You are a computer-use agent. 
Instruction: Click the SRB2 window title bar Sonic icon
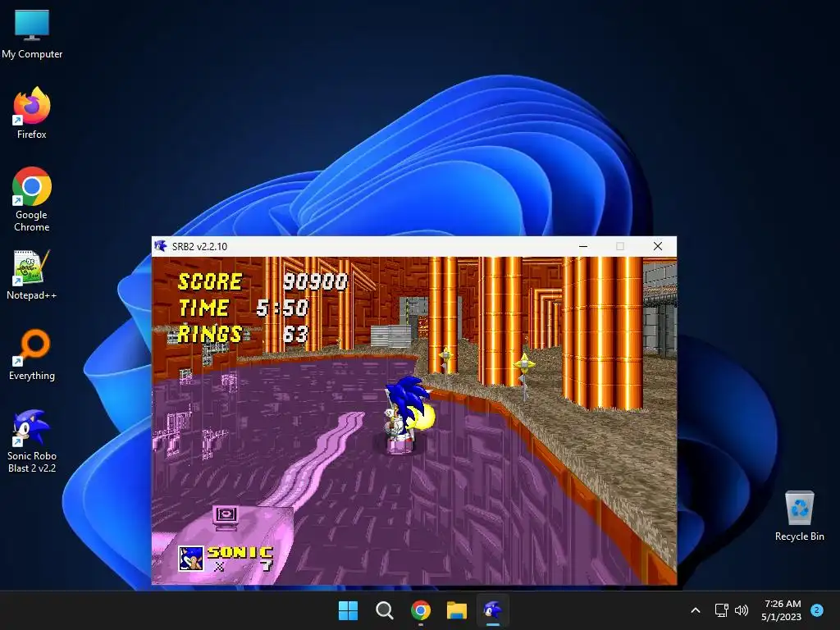160,246
